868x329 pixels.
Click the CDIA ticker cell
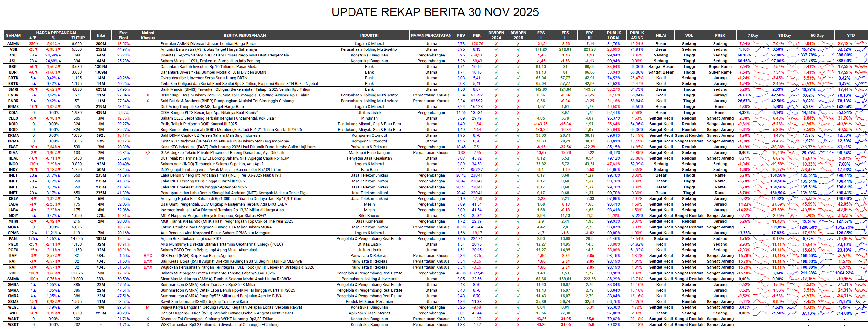pyautogui.click(x=13, y=113)
